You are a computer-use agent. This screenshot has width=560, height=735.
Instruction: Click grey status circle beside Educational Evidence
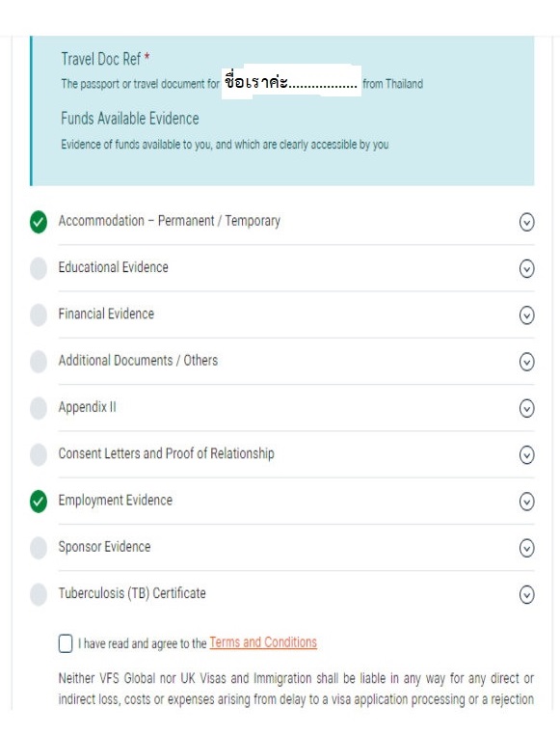pyautogui.click(x=39, y=268)
